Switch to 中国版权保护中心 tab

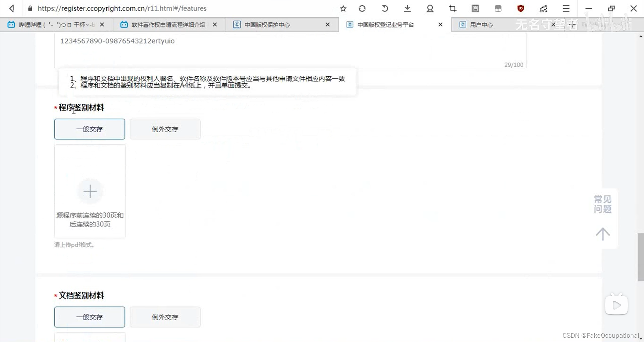(x=282, y=24)
